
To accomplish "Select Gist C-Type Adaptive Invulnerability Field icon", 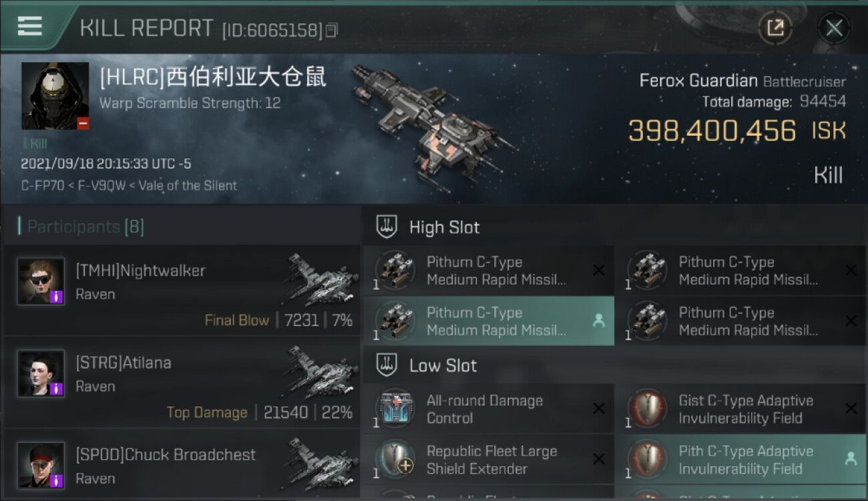I will tap(648, 409).
